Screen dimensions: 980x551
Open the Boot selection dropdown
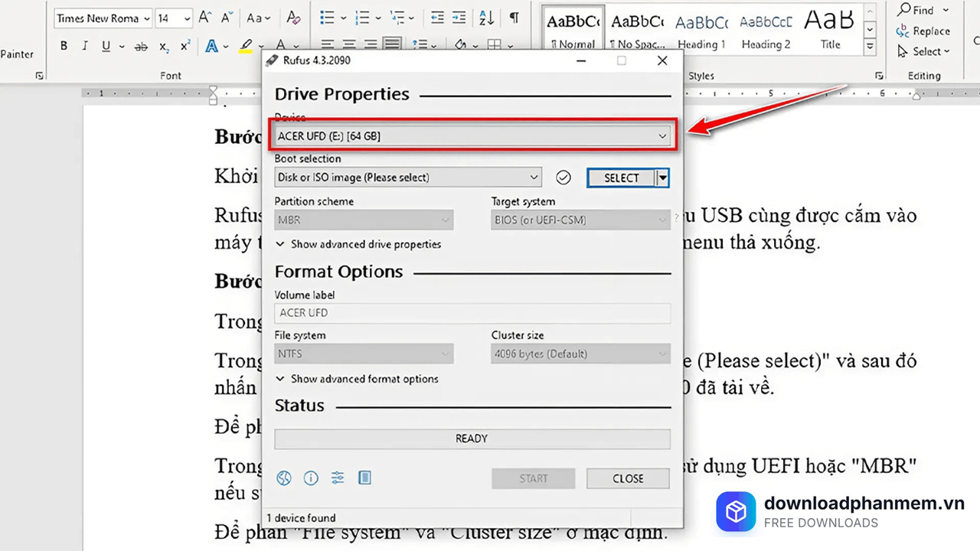click(x=408, y=178)
